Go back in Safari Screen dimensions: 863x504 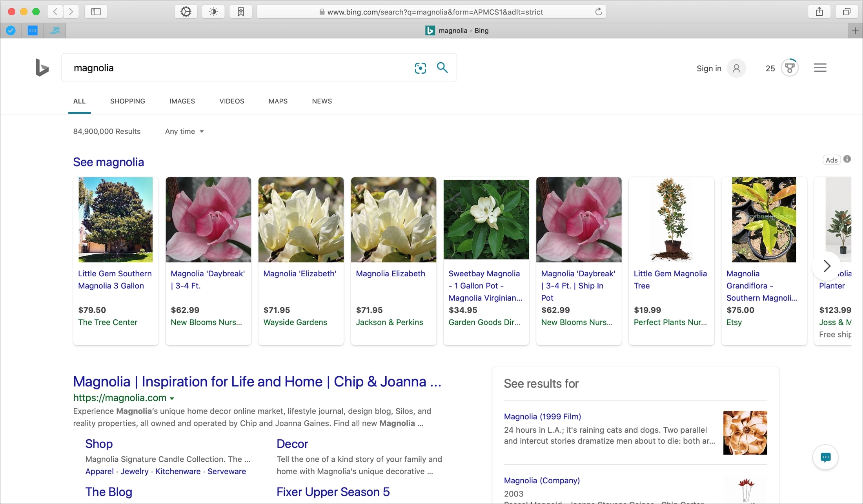55,12
